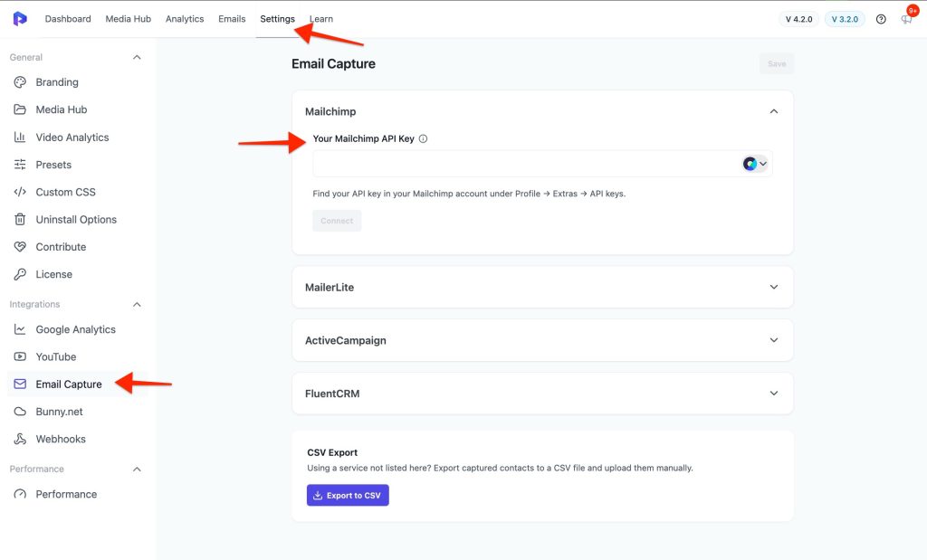Click the password manager icon in API key field
927x560 pixels.
pos(750,164)
